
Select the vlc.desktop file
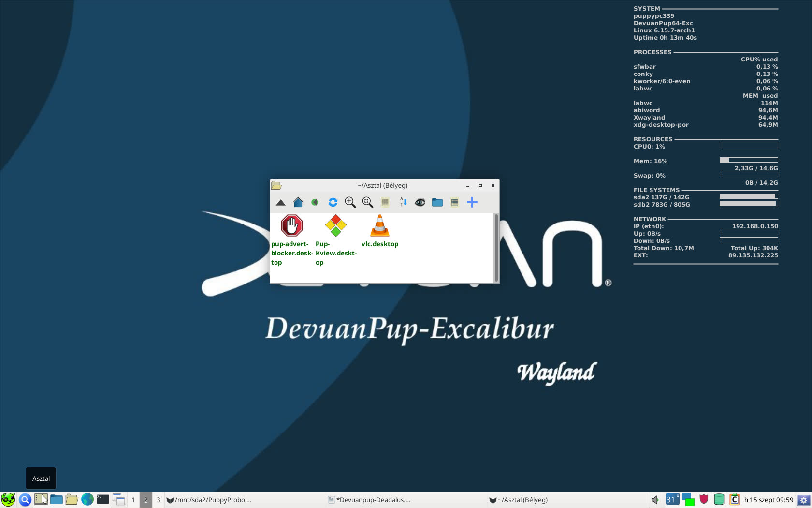(x=380, y=231)
